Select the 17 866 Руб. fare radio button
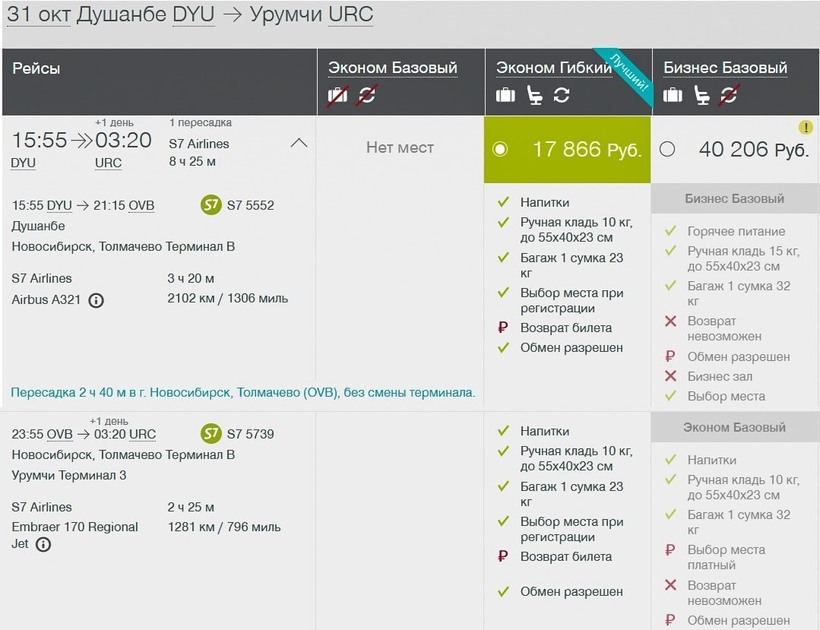This screenshot has height=630, width=820. (x=500, y=149)
